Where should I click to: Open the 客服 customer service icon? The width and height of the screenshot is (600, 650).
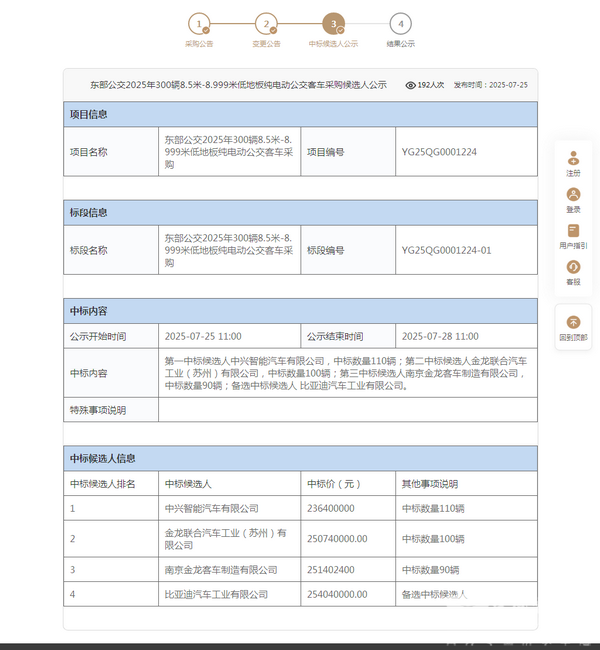(573, 267)
